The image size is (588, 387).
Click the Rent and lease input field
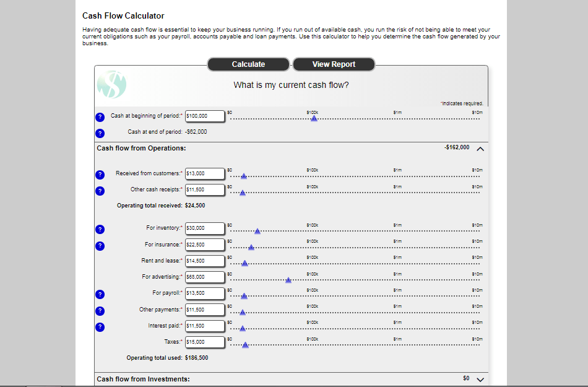pos(205,261)
